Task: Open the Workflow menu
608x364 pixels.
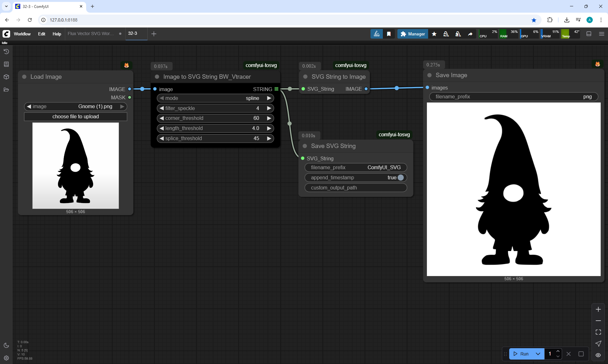Action: click(22, 34)
